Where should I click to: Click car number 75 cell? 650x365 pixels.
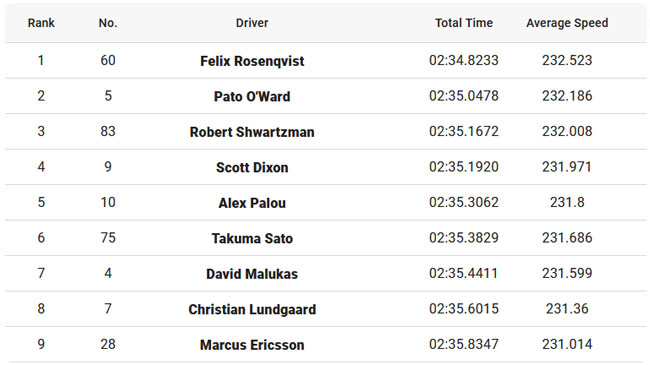click(x=108, y=238)
